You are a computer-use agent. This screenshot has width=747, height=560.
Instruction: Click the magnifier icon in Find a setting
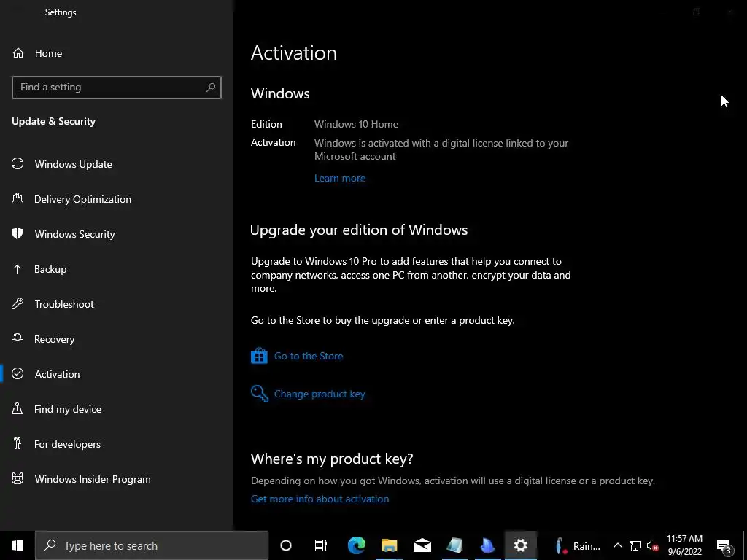coord(211,87)
